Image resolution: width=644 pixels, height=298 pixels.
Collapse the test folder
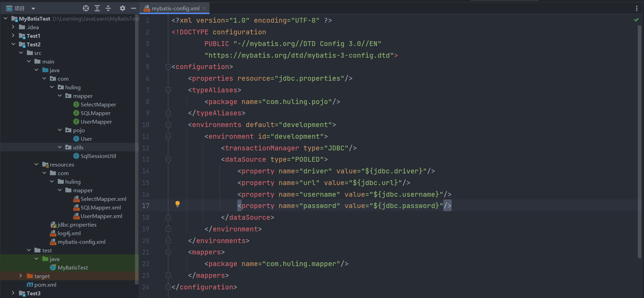tap(29, 250)
